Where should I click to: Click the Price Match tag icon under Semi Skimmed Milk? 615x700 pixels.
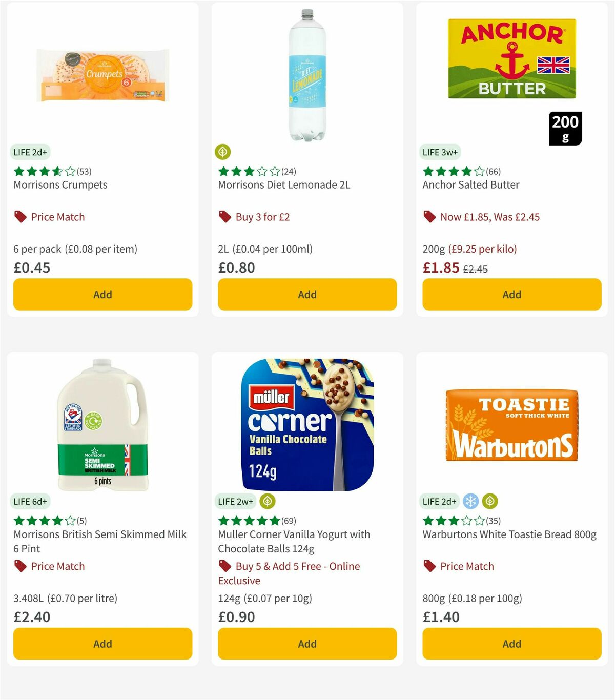[19, 566]
